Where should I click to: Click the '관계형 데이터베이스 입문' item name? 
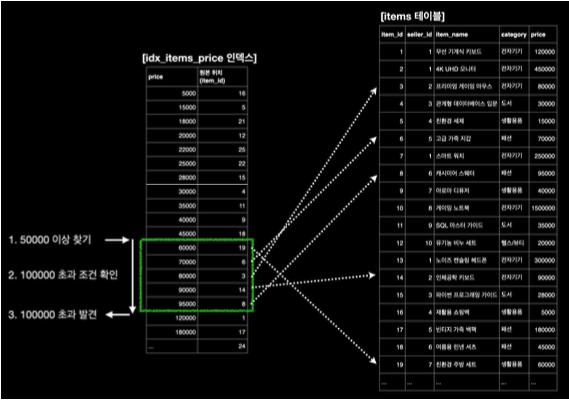coord(466,104)
